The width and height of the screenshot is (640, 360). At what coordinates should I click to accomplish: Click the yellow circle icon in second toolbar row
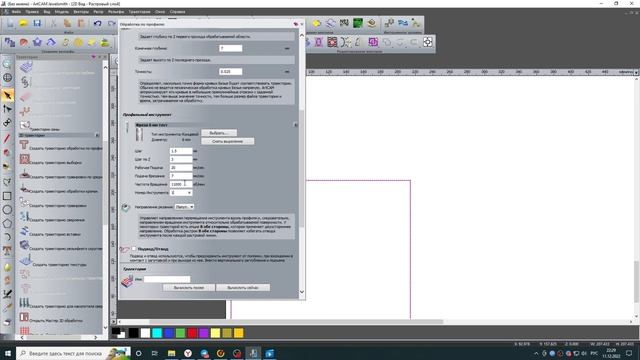tap(78, 42)
